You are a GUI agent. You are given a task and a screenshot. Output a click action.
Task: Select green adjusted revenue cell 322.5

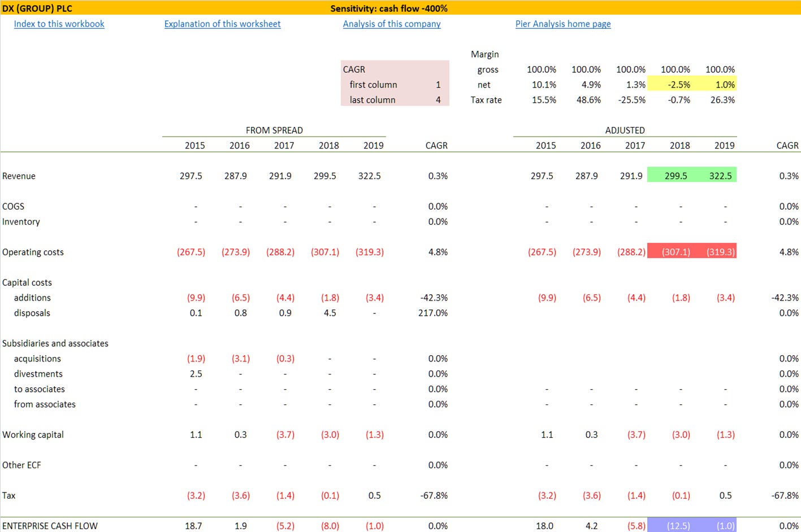(x=715, y=176)
